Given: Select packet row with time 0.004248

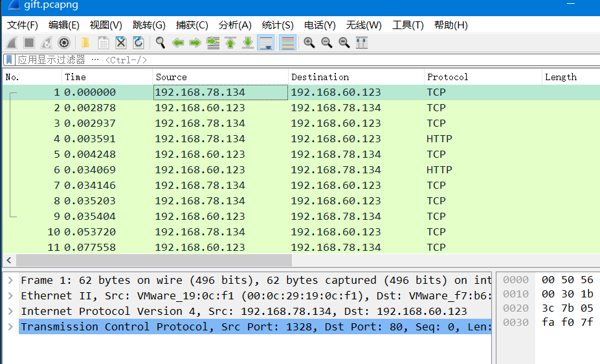Looking at the screenshot, I should pyautogui.click(x=301, y=154).
